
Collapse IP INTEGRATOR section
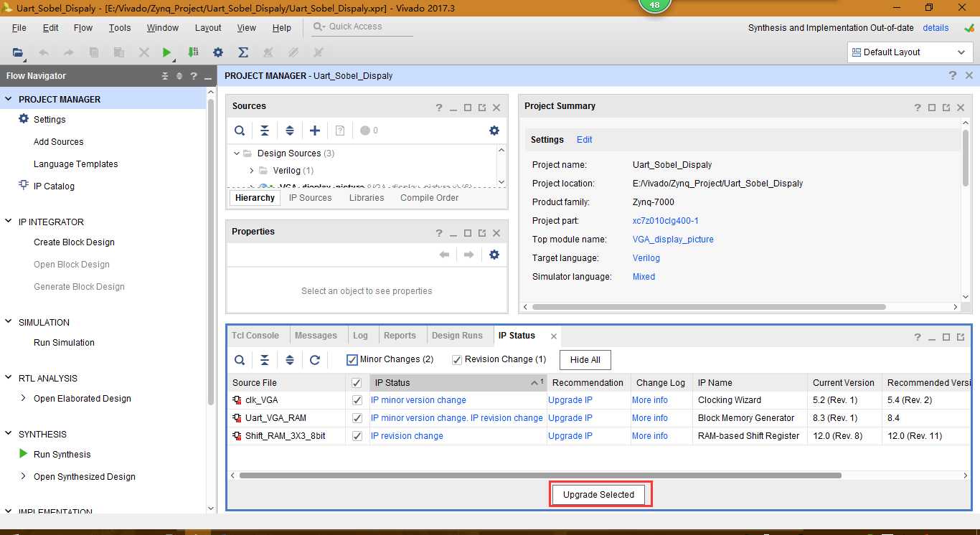(x=9, y=222)
